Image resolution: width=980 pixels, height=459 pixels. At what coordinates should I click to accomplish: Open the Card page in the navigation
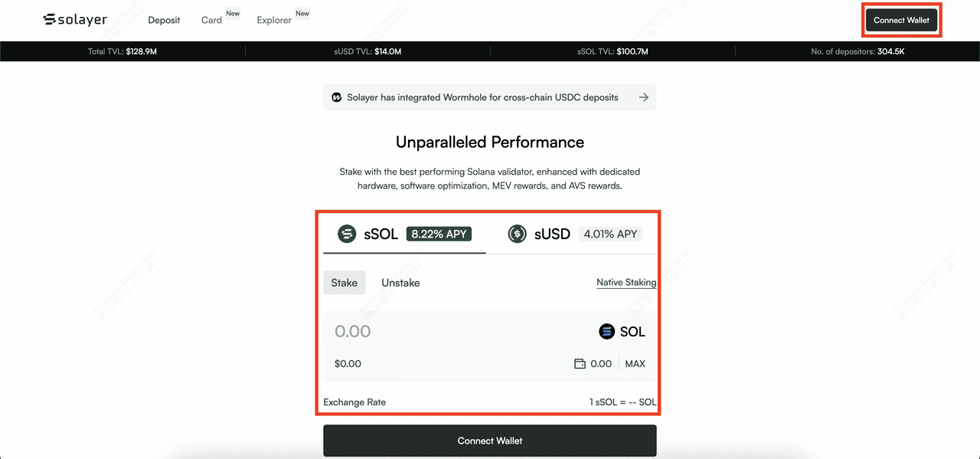[x=211, y=20]
